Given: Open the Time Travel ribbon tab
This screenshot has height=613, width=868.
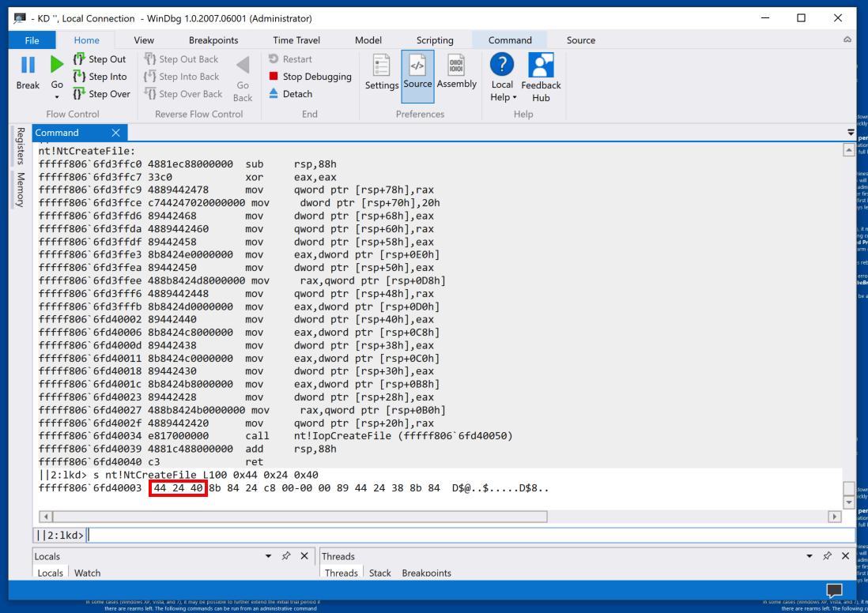Looking at the screenshot, I should (296, 40).
